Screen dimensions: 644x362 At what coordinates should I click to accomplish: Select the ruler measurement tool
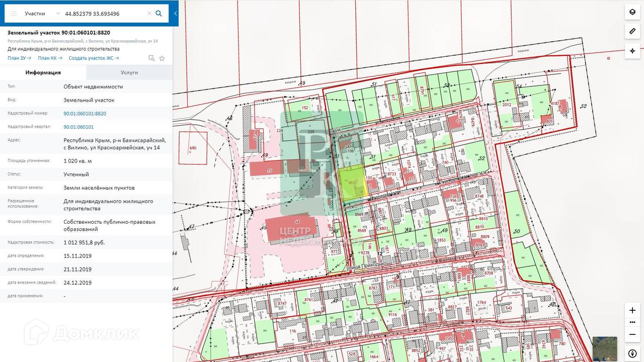tap(632, 31)
